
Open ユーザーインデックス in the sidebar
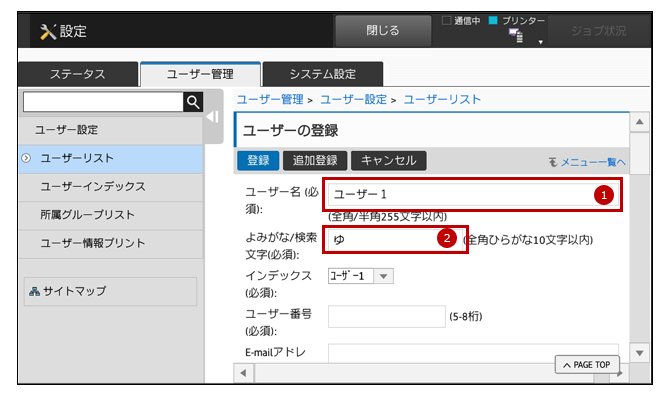[x=111, y=187]
